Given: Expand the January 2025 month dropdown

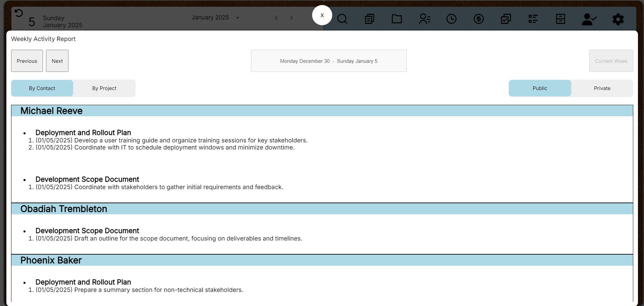Looking at the screenshot, I should click(237, 18).
